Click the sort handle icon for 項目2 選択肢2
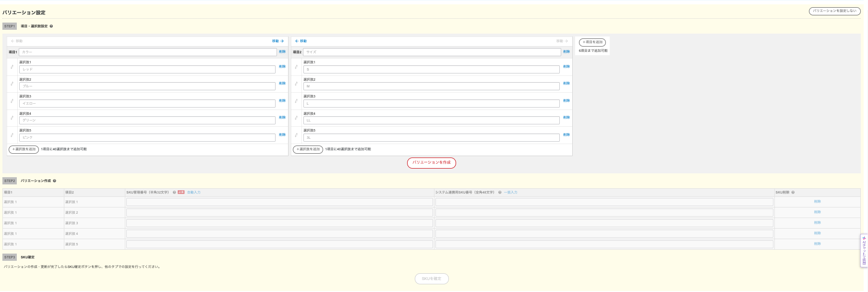868x292 pixels. pos(296,84)
